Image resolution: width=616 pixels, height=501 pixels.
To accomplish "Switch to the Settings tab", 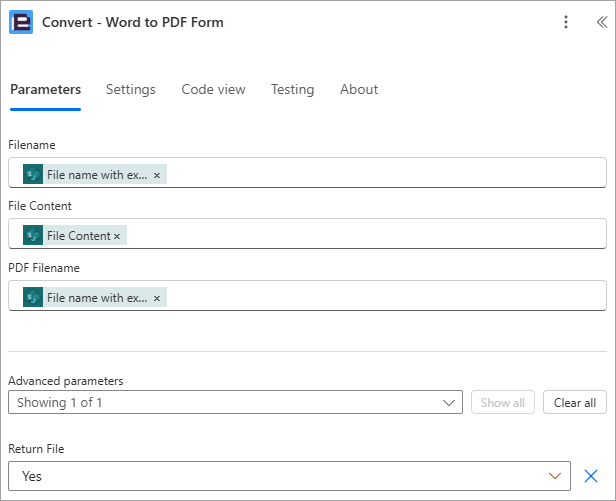I will tap(131, 89).
